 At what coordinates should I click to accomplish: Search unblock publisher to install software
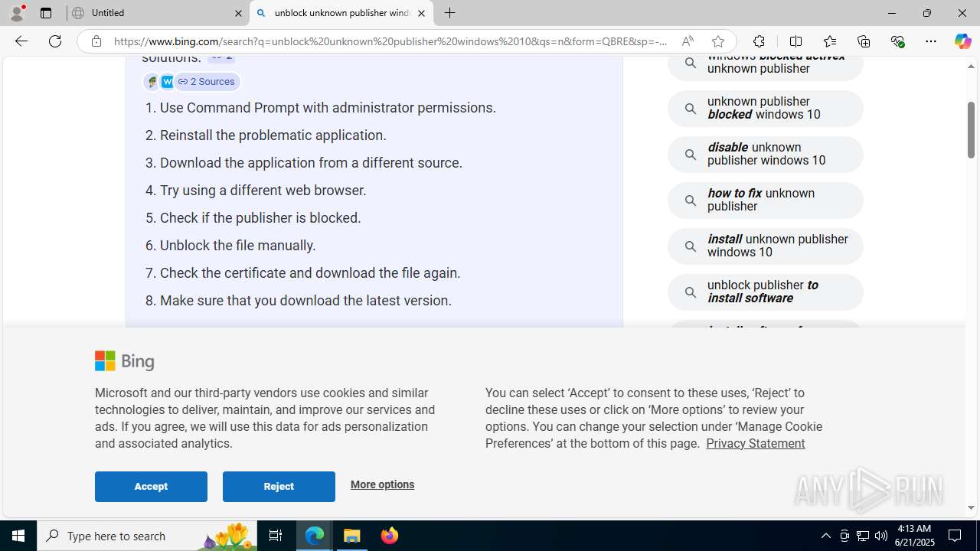(x=765, y=292)
